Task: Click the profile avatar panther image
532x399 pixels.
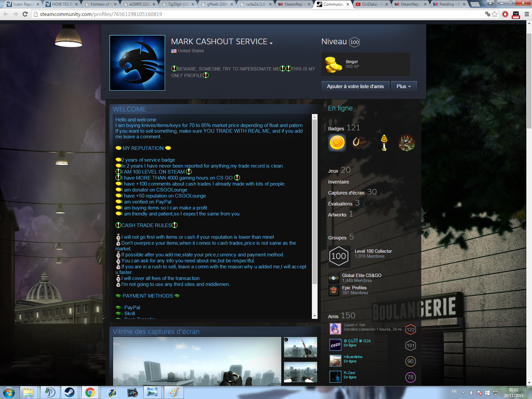Action: point(137,63)
